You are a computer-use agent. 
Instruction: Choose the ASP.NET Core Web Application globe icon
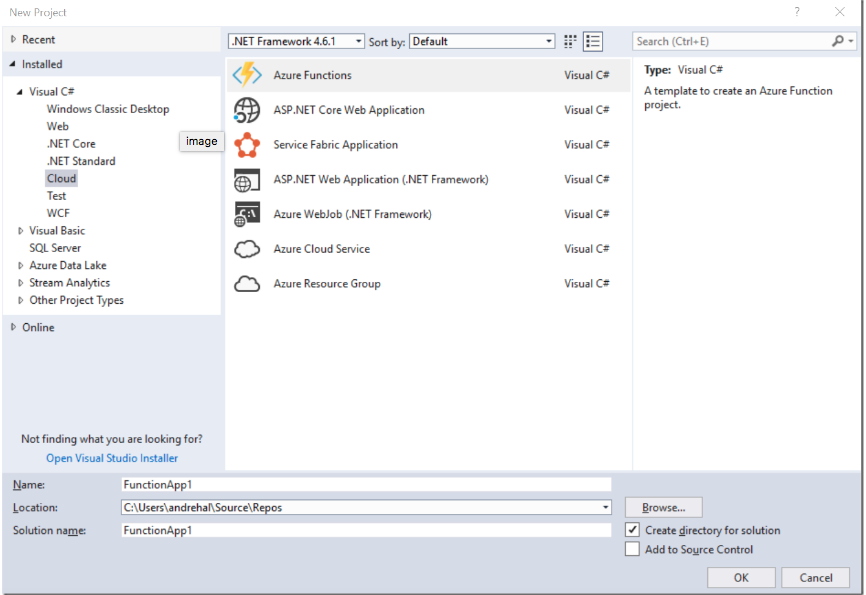(246, 110)
